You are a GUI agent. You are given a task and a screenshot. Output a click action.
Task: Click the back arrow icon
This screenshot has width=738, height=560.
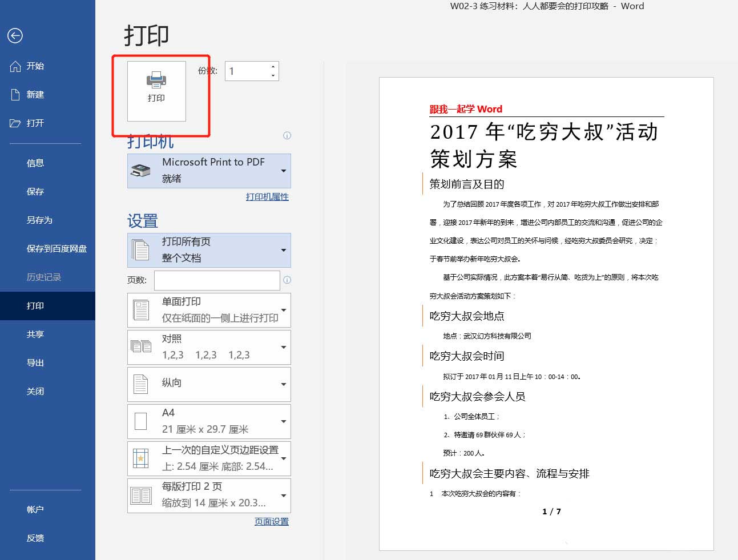coord(15,35)
